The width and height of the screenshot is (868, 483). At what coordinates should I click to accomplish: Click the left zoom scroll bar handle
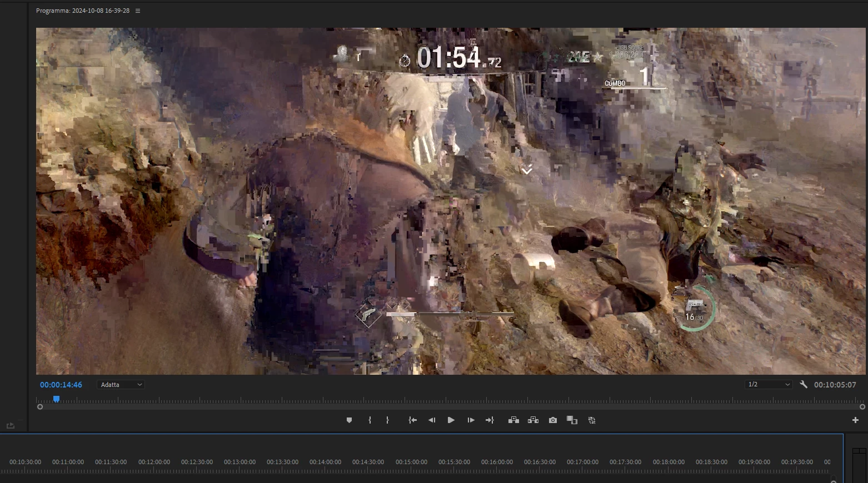[40, 407]
